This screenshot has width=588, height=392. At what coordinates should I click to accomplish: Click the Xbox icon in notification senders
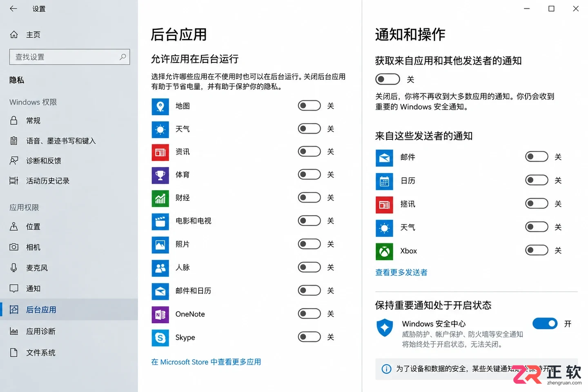[x=384, y=252]
